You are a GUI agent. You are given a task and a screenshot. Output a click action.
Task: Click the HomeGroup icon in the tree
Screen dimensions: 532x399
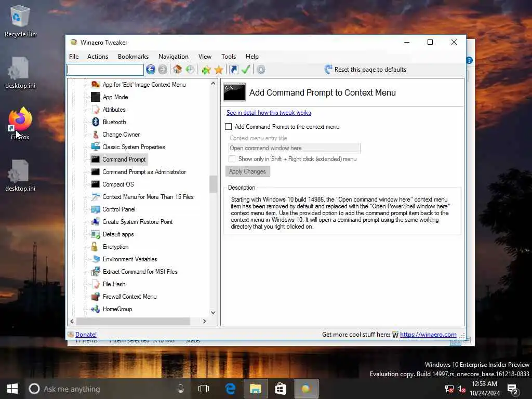pos(96,309)
